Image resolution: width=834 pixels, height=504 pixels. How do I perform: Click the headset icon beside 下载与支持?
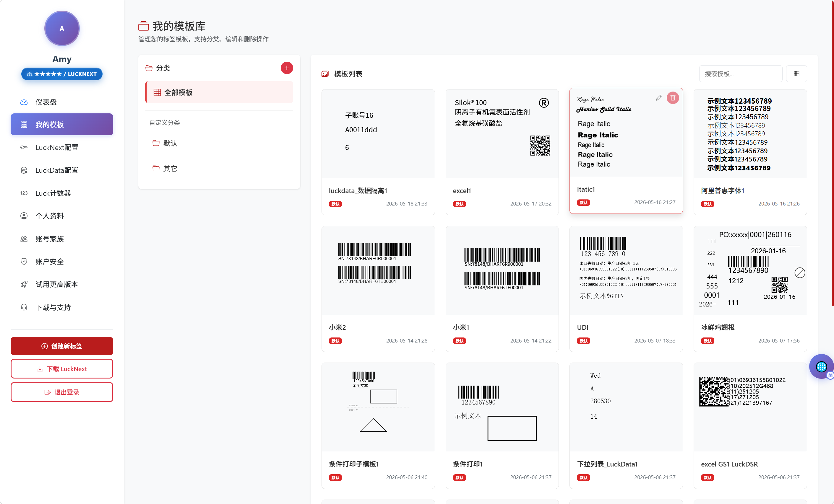[x=24, y=307]
